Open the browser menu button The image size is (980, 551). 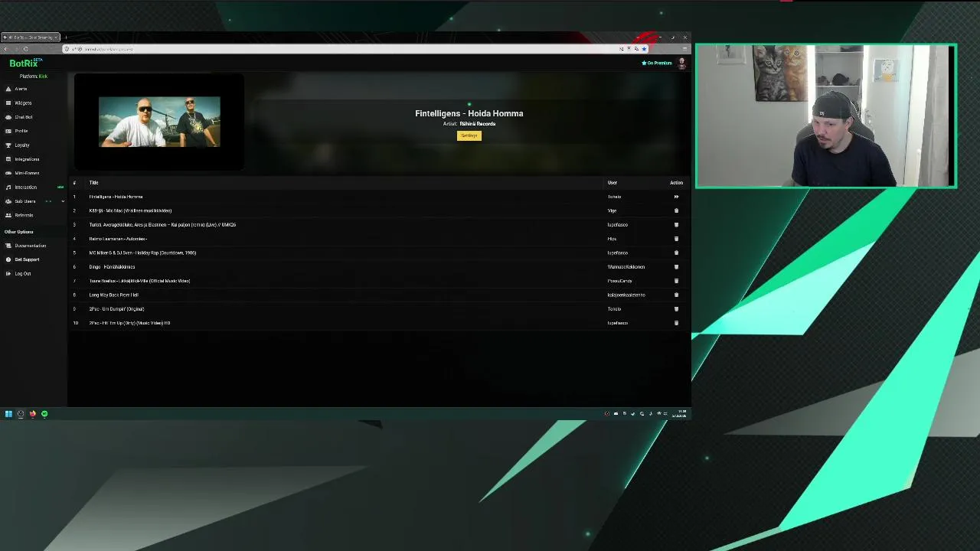[x=684, y=49]
